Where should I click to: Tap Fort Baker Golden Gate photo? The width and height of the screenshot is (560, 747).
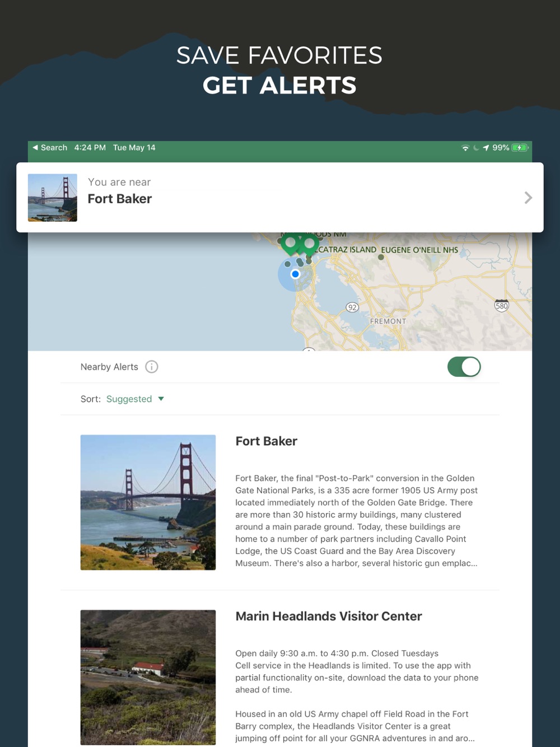[x=148, y=502]
